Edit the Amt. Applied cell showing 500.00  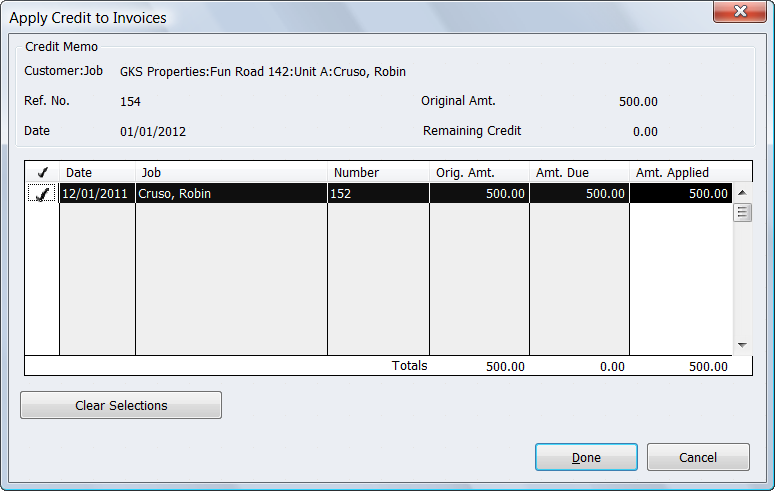point(680,194)
